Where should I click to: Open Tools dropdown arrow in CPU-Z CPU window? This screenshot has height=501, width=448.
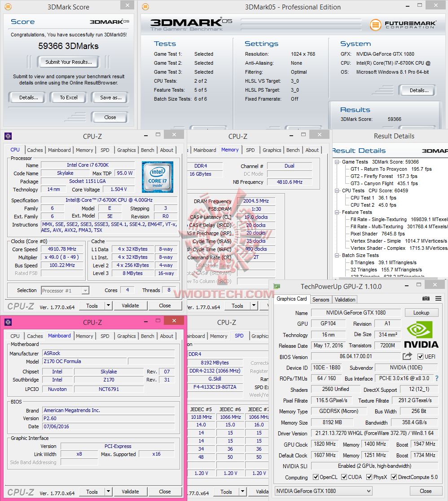(x=109, y=306)
